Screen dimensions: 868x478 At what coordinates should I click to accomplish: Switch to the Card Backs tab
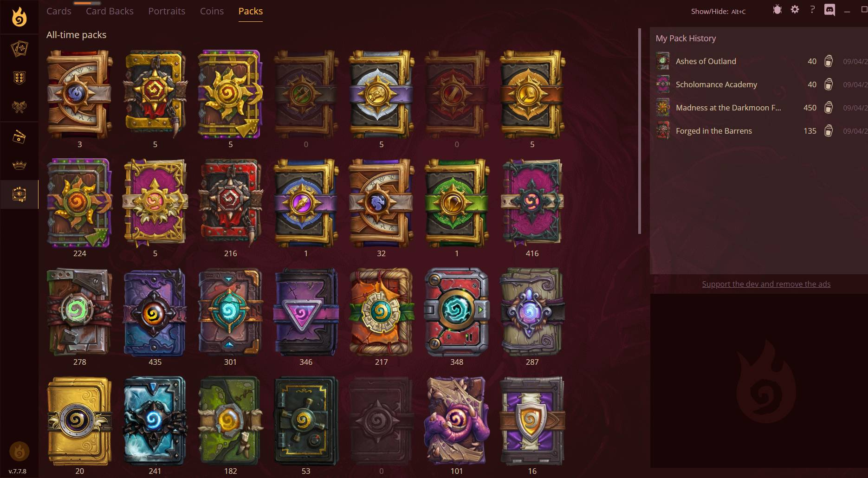pyautogui.click(x=110, y=11)
